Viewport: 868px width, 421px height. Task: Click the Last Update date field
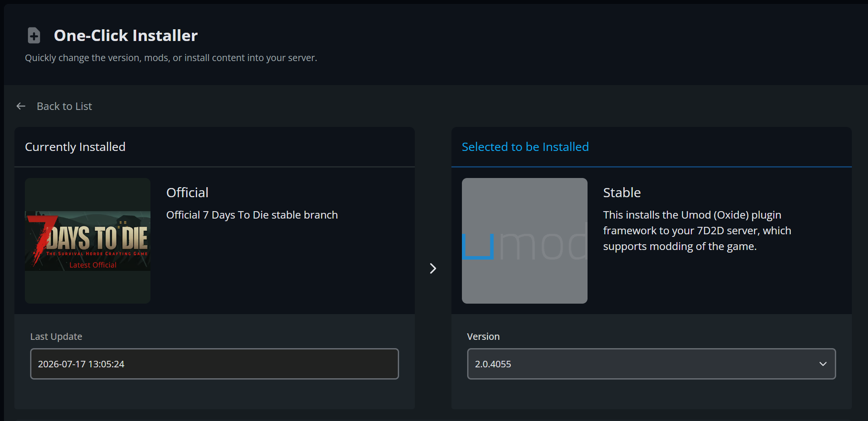(214, 364)
